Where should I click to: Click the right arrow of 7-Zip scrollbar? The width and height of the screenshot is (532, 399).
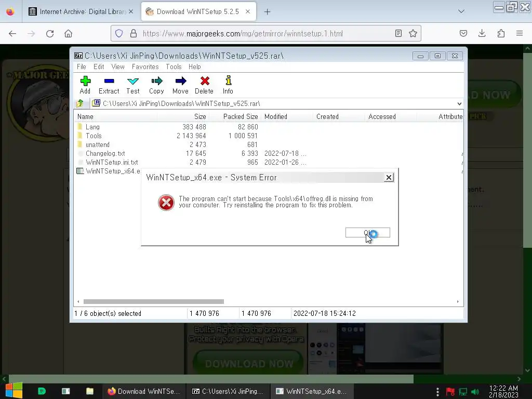(458, 302)
